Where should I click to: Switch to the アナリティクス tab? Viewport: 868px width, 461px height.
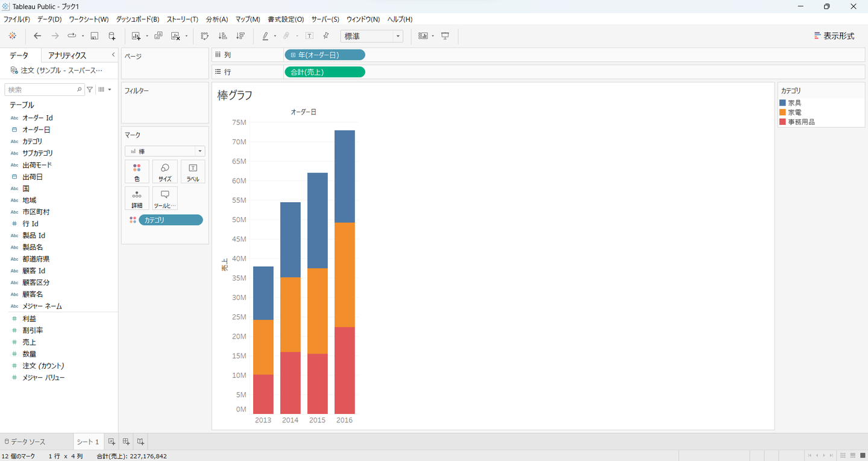tap(67, 56)
